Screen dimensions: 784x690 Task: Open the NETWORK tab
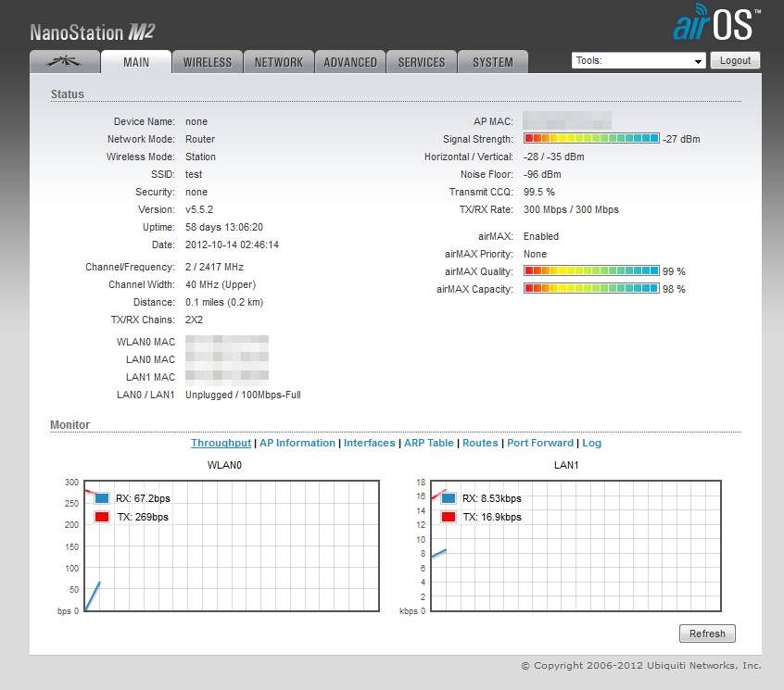tap(279, 62)
